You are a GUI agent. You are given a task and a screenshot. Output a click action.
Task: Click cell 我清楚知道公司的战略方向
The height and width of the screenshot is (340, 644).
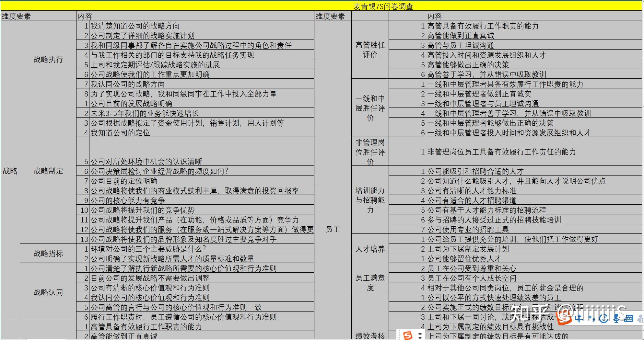tap(202, 26)
